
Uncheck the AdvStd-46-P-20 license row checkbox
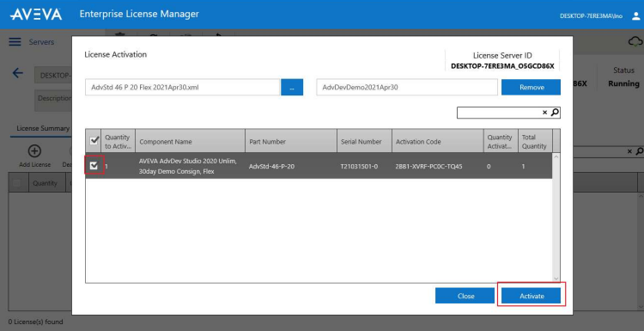(94, 165)
